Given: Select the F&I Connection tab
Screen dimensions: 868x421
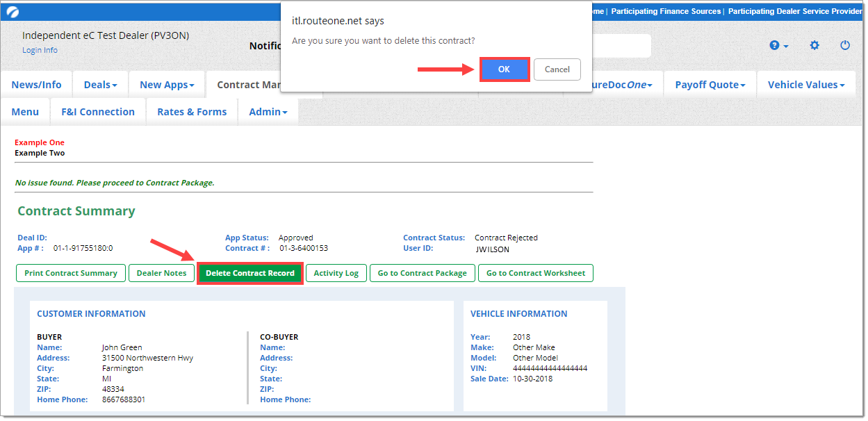Looking at the screenshot, I should (98, 112).
